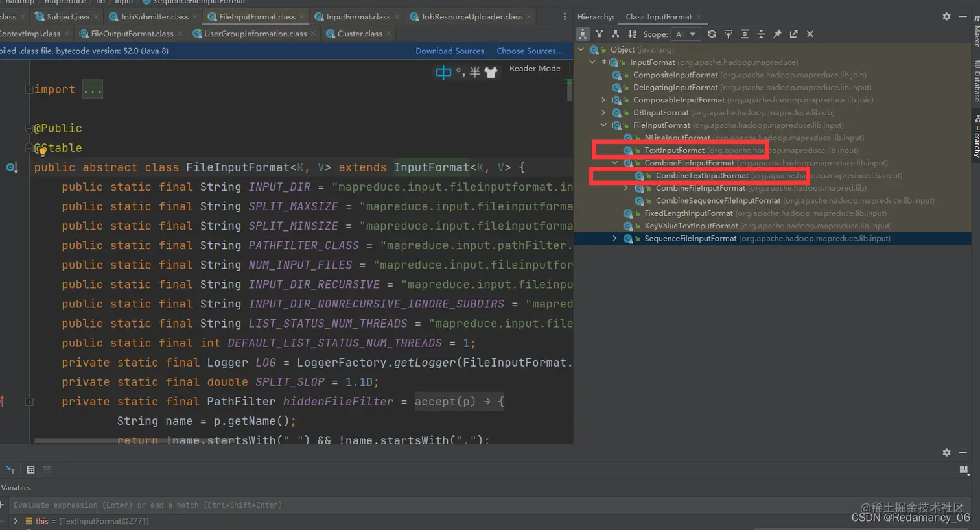Click Choose Sources link

530,51
